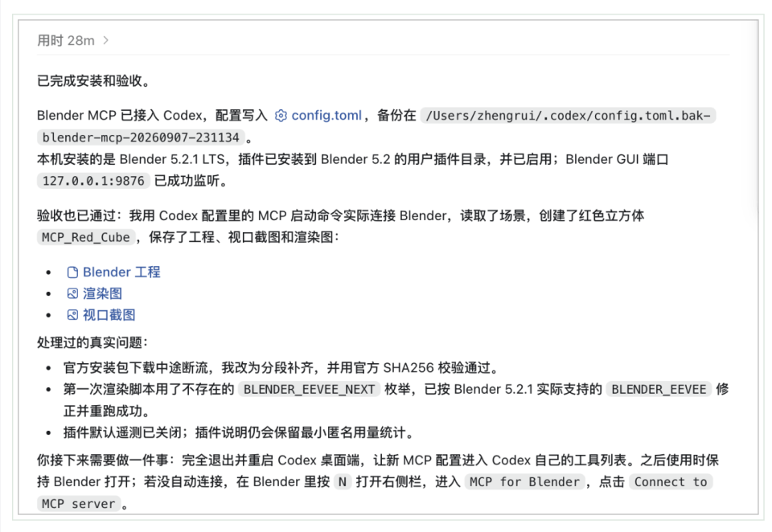This screenshot has width=772, height=532.
Task: Click the BLENDER_EEVEE code label
Action: pos(659,389)
